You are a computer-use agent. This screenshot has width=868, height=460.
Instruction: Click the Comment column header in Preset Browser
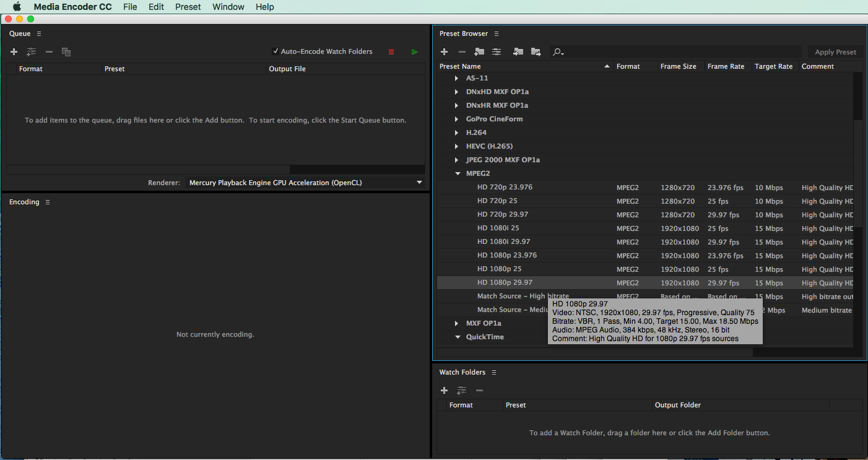coord(830,66)
